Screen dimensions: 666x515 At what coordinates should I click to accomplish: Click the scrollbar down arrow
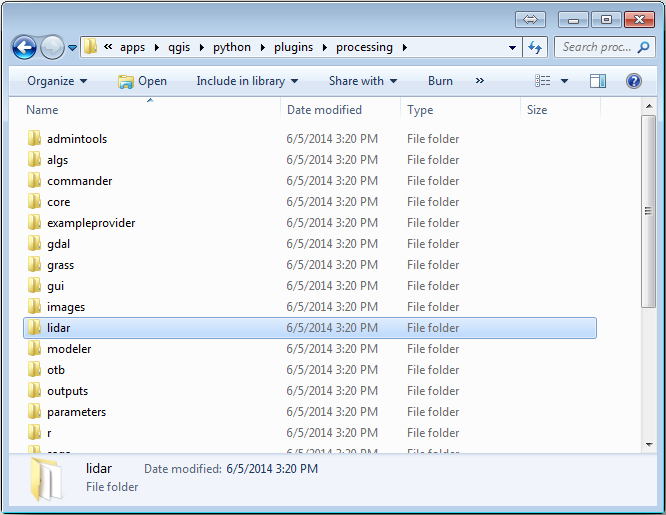pyautogui.click(x=648, y=443)
